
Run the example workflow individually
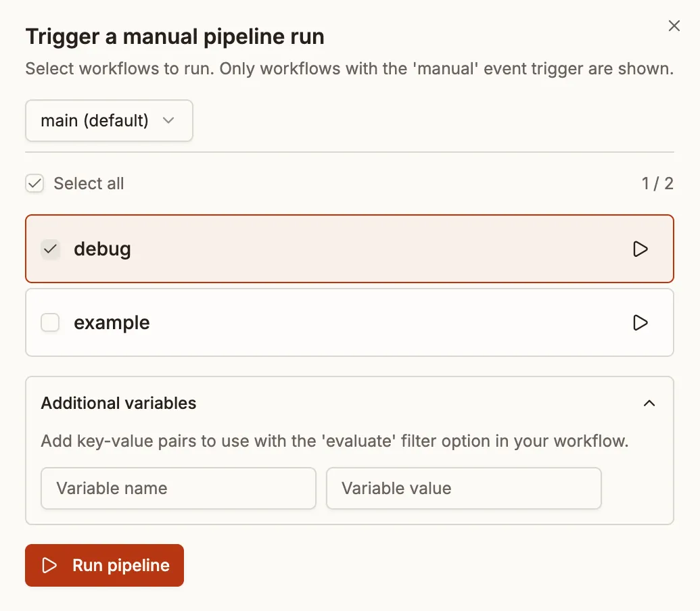640,322
